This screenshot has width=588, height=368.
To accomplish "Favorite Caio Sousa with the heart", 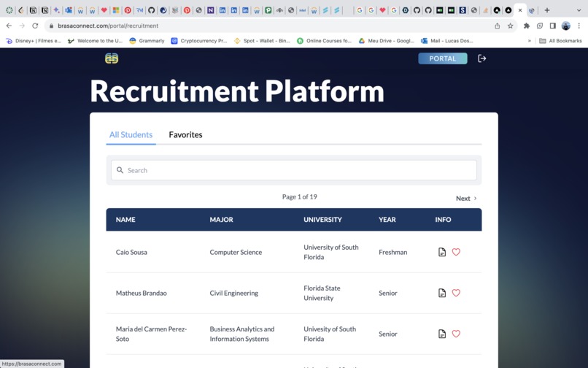I will [456, 252].
